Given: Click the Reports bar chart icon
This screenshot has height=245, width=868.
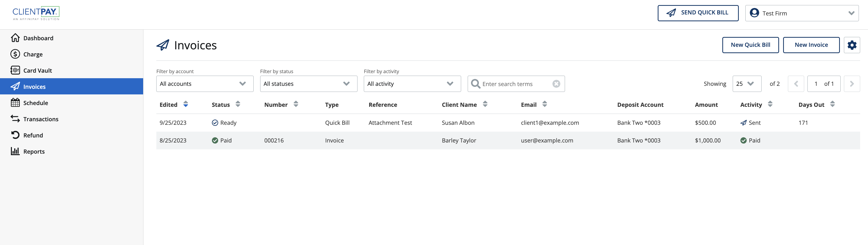Looking at the screenshot, I should 15,151.
